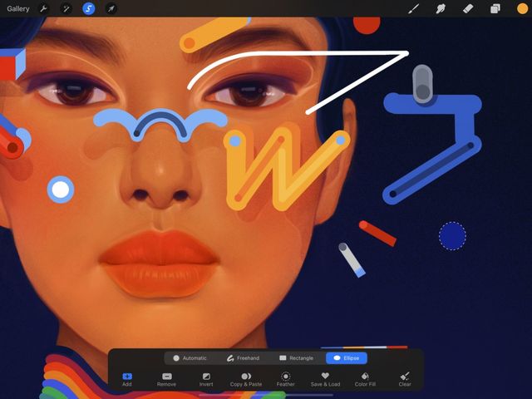
Task: Toggle the Selection tool S icon
Action: pyautogui.click(x=89, y=9)
